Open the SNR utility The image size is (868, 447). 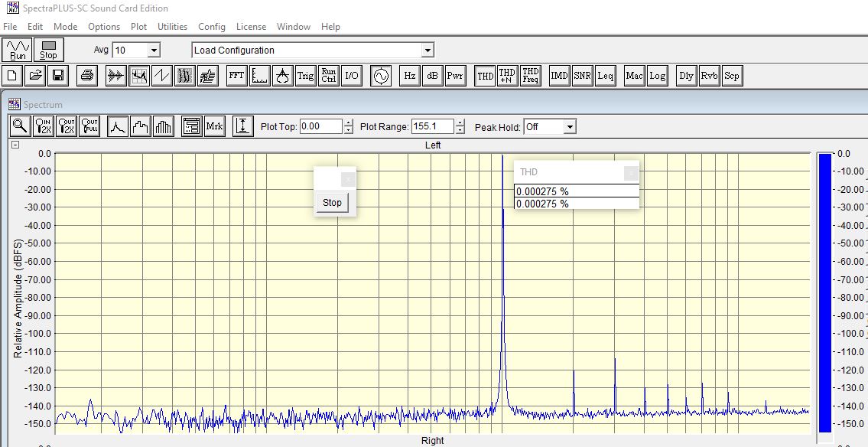(582, 75)
